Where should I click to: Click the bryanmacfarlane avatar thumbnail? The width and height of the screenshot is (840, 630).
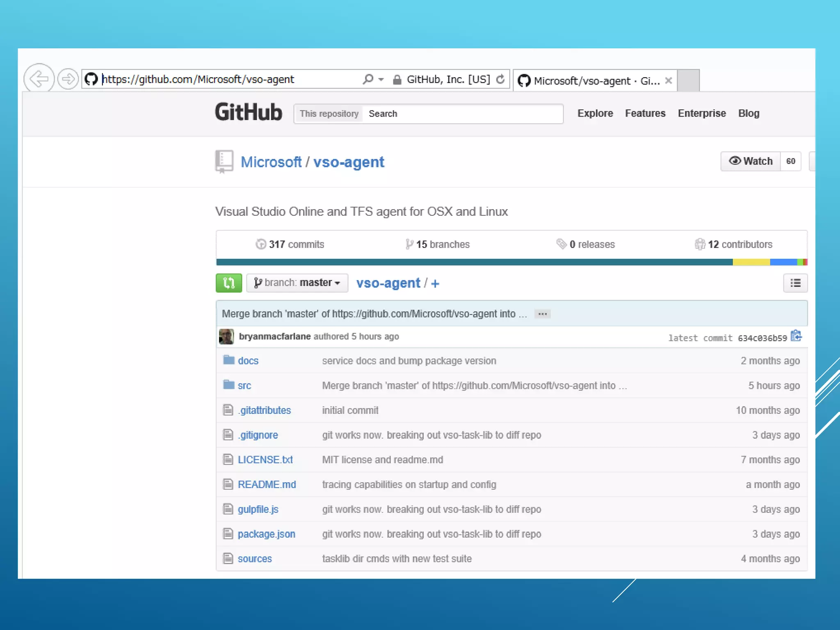(226, 336)
